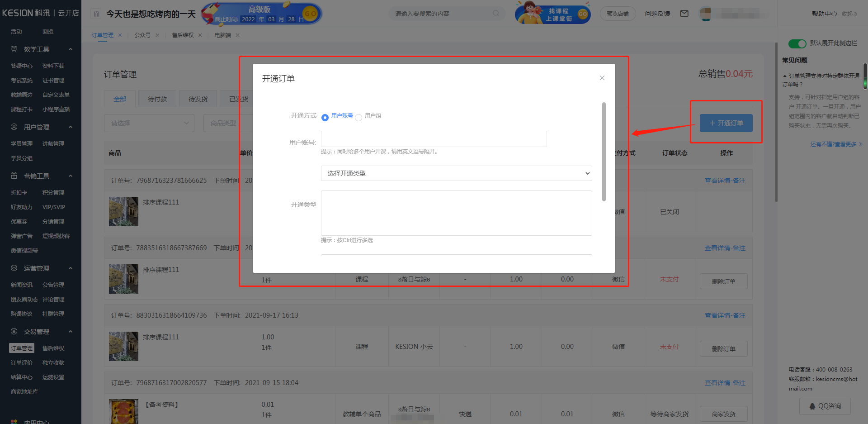Click the 预览店铺 button

tap(618, 14)
